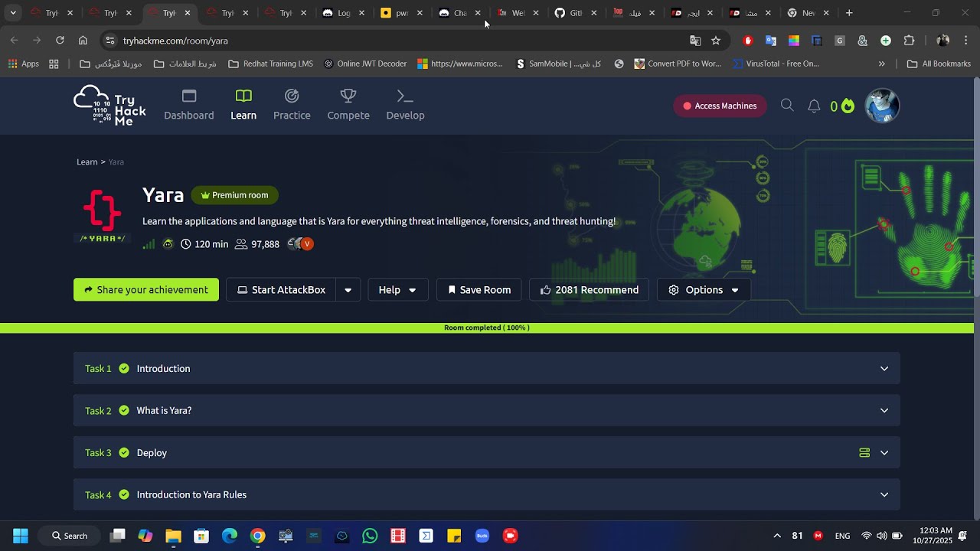The width and height of the screenshot is (980, 551).
Task: Open WhatsApp from taskbar
Action: coord(370,536)
